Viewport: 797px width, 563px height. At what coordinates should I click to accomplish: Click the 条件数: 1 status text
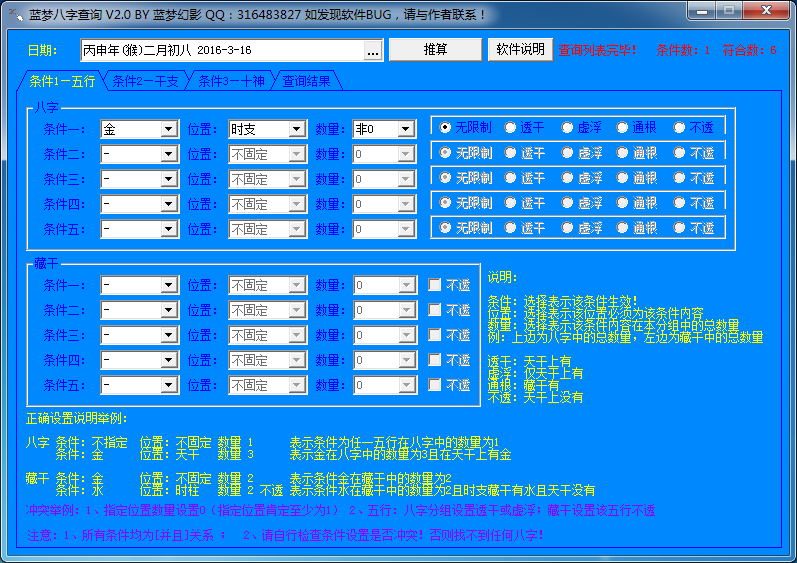tap(683, 50)
